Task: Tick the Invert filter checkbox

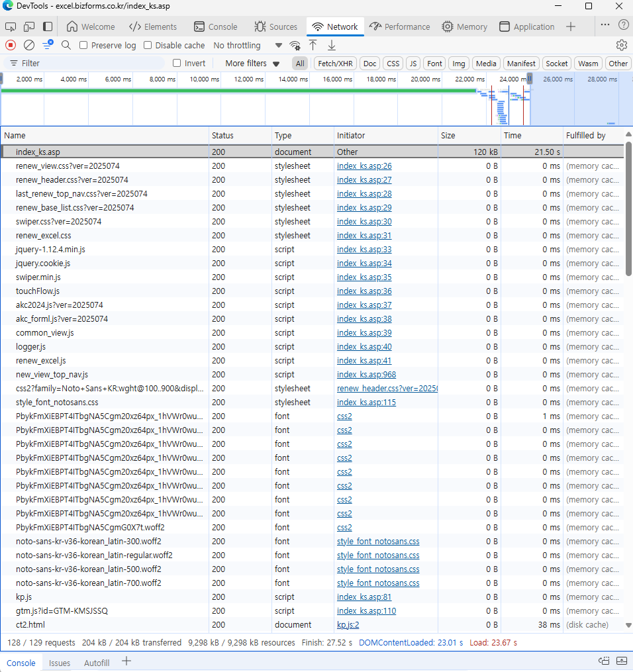Action: [x=177, y=64]
